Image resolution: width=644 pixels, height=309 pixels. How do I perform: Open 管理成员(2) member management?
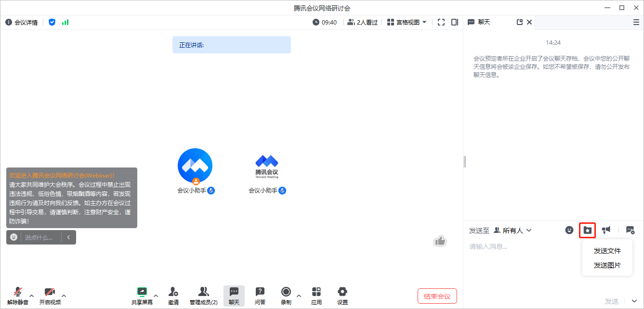[204, 296]
